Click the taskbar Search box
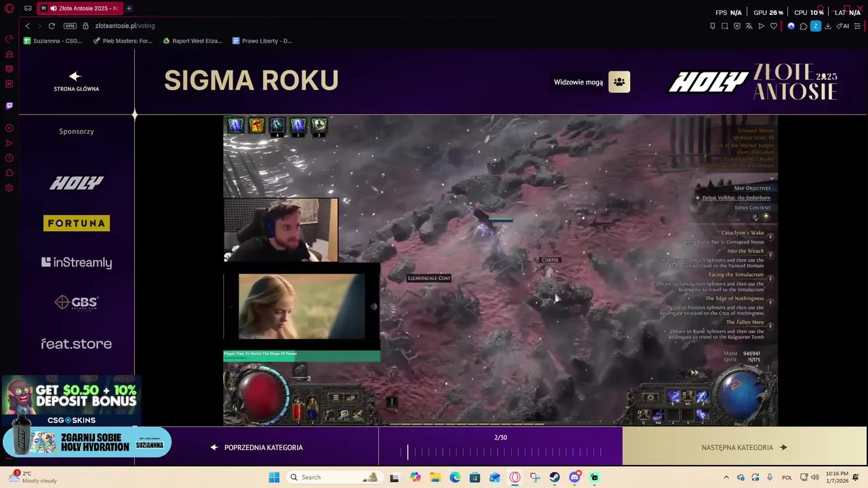 [334, 477]
